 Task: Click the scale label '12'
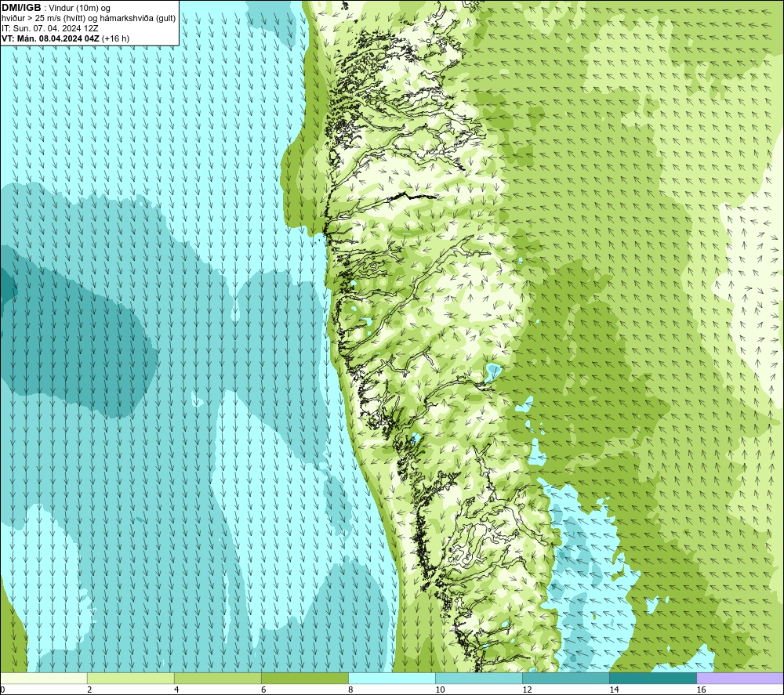[x=527, y=690]
